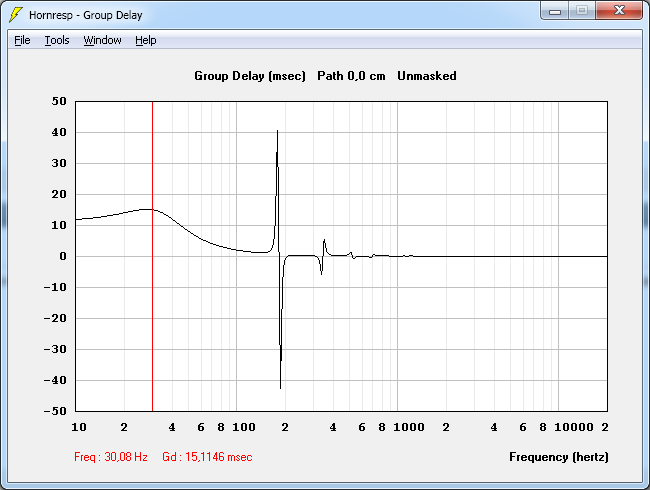The width and height of the screenshot is (650, 490).
Task: Minimize the Hornresp Group Delay window
Action: click(x=555, y=11)
